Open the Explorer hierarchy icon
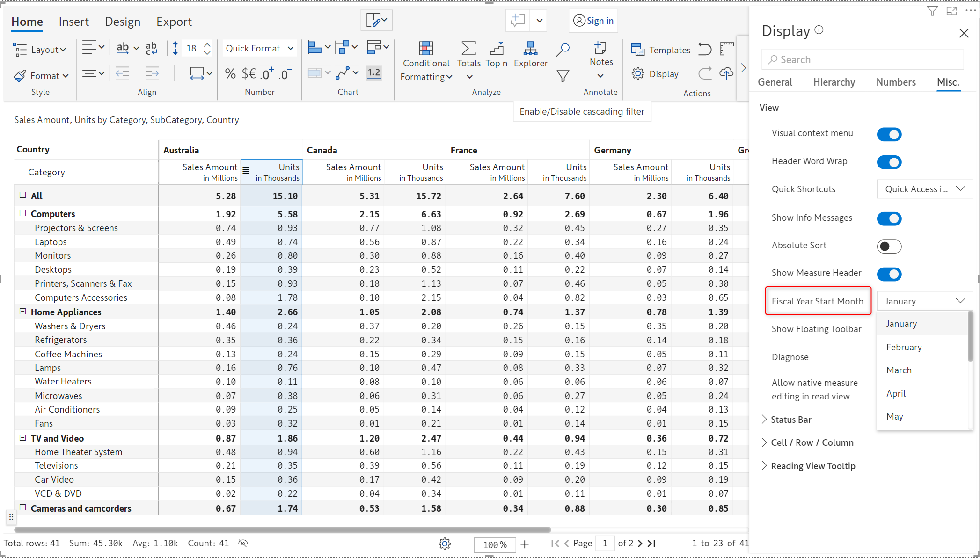 [x=530, y=49]
